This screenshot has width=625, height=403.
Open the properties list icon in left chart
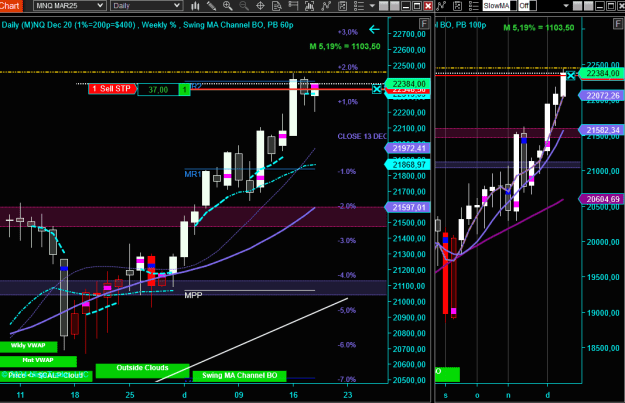359,6
